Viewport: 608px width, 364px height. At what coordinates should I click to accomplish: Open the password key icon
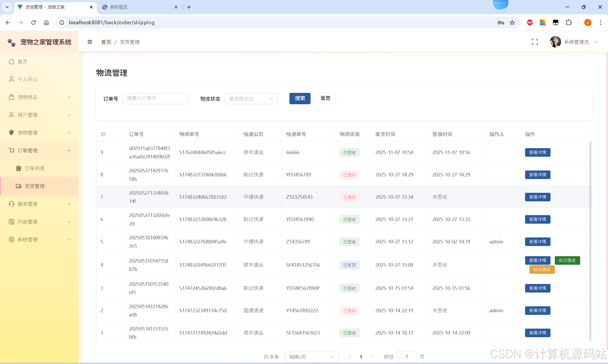click(x=501, y=23)
